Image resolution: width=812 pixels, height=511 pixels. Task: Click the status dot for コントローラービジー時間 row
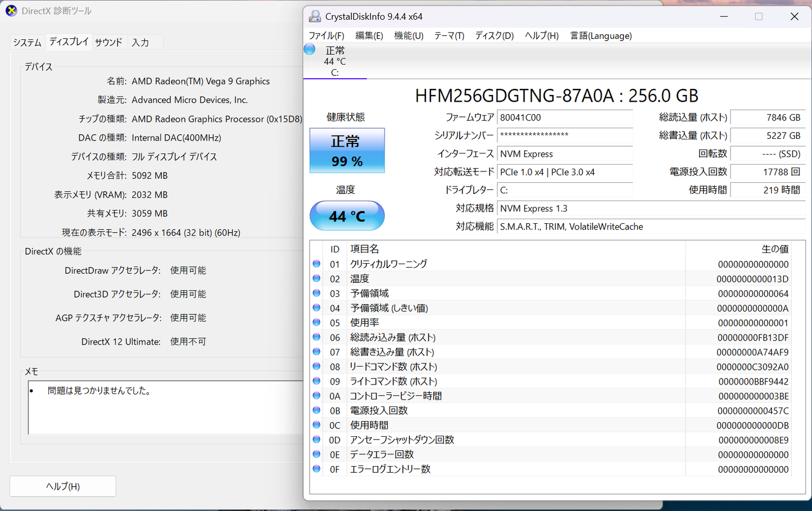[316, 395]
